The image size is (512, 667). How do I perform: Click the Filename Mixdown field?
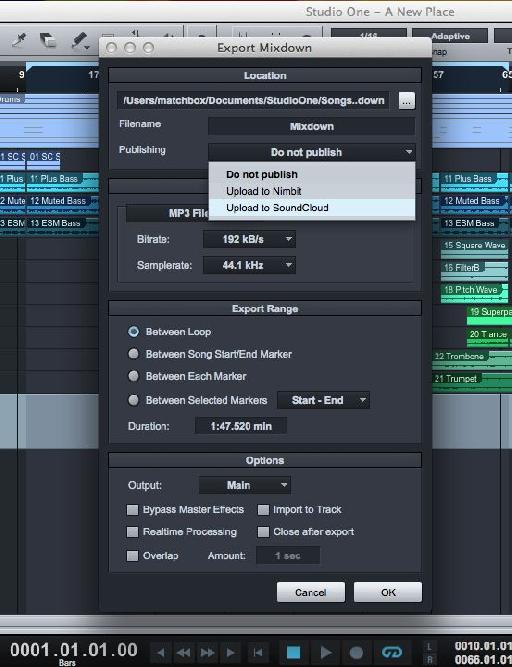tap(312, 126)
